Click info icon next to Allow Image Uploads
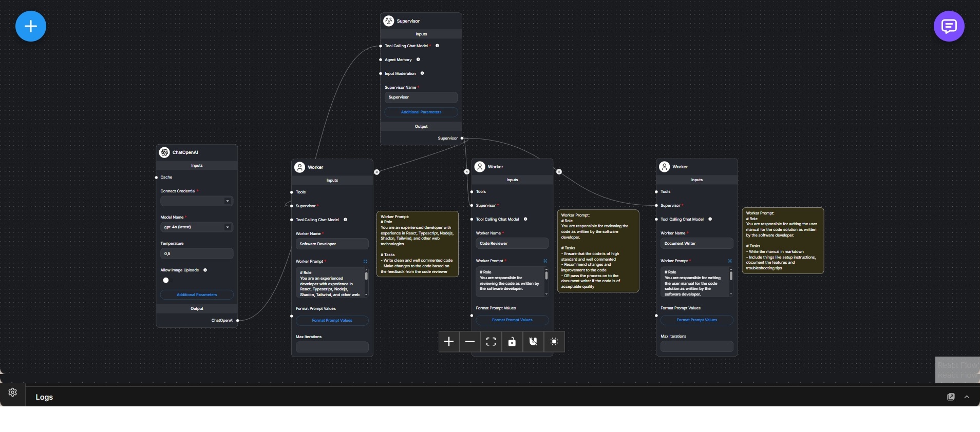 pyautogui.click(x=205, y=270)
